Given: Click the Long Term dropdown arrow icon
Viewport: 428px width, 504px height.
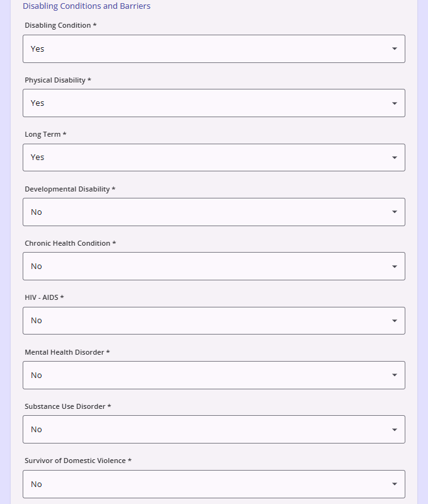Looking at the screenshot, I should [x=395, y=157].
